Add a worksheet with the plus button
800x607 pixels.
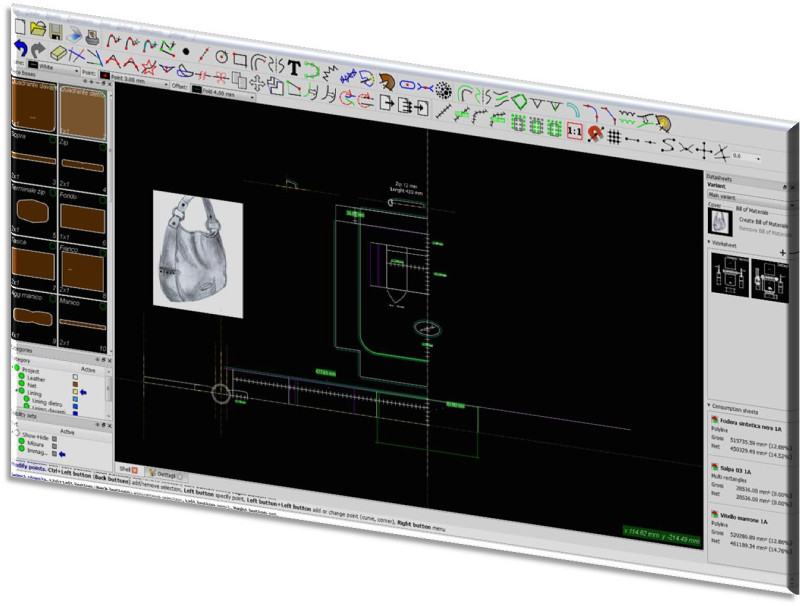click(x=783, y=252)
